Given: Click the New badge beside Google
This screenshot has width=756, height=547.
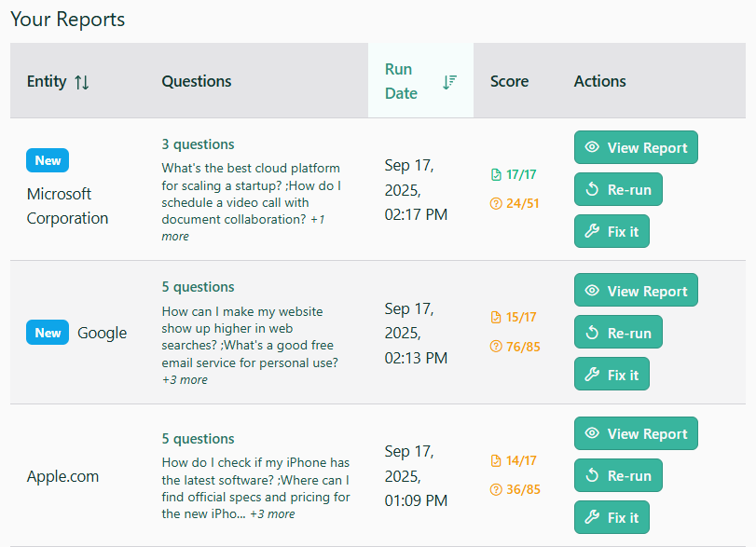Looking at the screenshot, I should click(x=48, y=333).
